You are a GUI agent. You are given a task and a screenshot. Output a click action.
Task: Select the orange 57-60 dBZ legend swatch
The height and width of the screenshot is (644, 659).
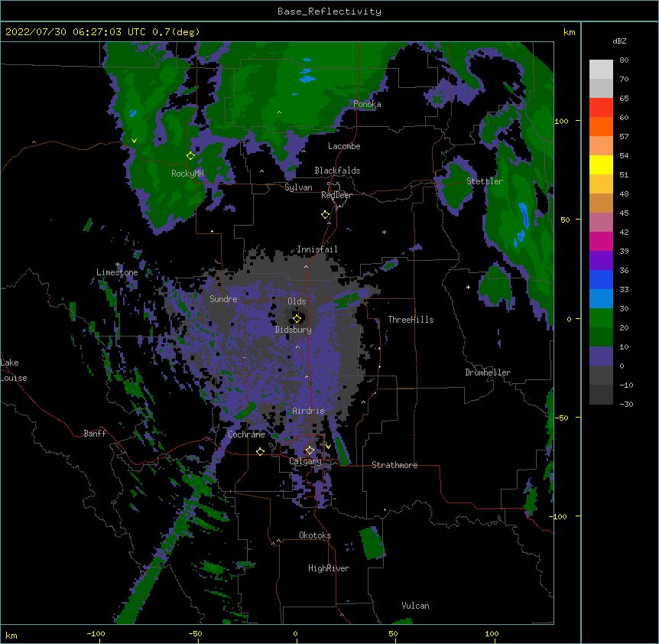pos(601,126)
